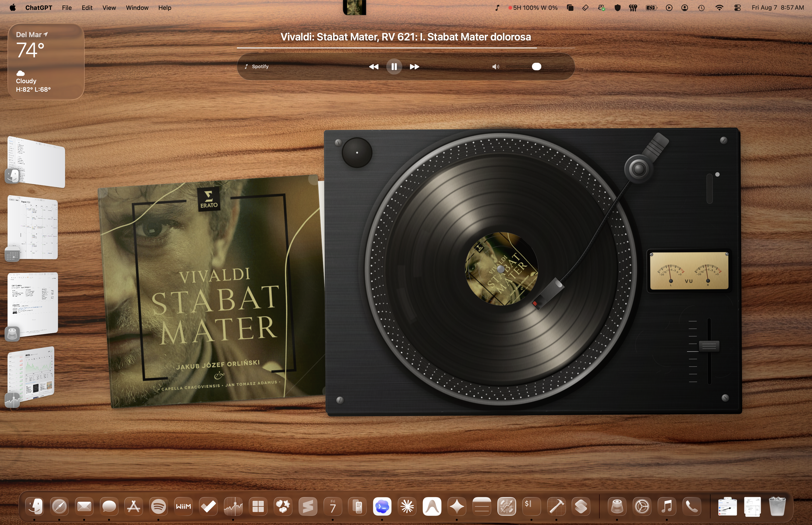Pause the playing Vivaldi track
This screenshot has height=525, width=812.
pos(394,67)
